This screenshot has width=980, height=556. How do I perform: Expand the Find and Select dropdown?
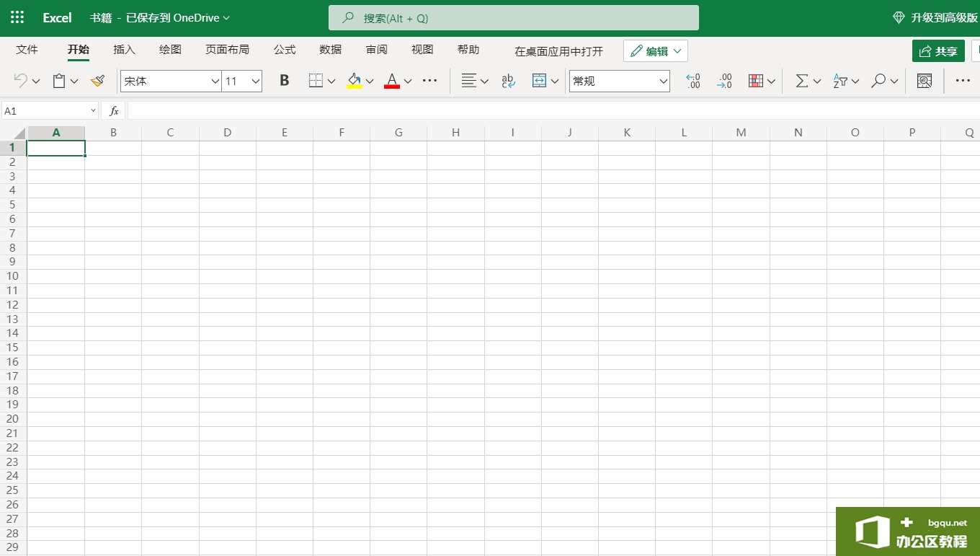pos(894,81)
